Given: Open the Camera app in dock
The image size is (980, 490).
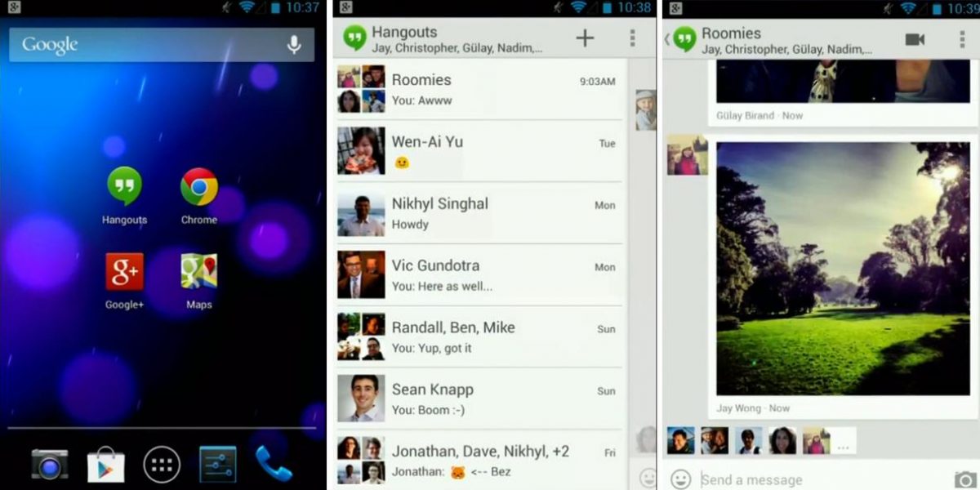Looking at the screenshot, I should coord(50,465).
